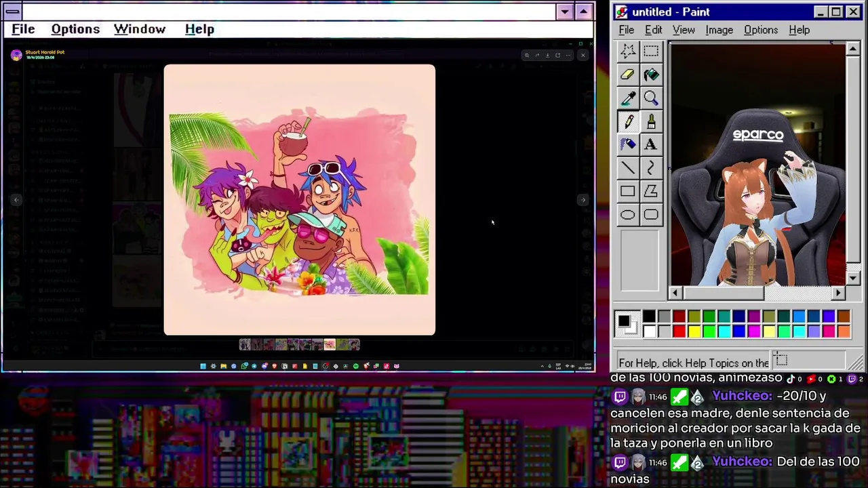Click the zoom magnifier icon in image viewer

coord(527,55)
